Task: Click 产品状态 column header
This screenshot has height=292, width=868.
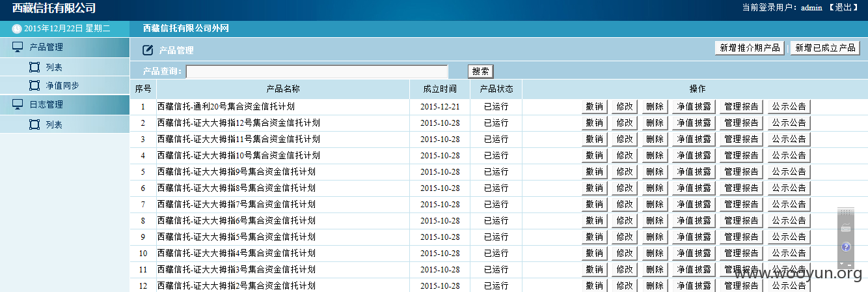Action: click(x=496, y=89)
